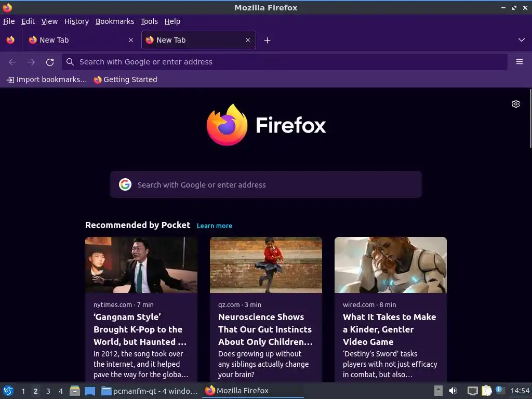Expand the list all tabs chevron
The image size is (532, 399).
click(522, 40)
